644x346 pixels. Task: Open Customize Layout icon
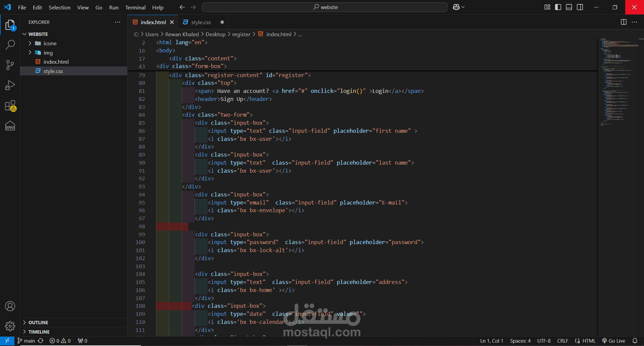tap(547, 7)
